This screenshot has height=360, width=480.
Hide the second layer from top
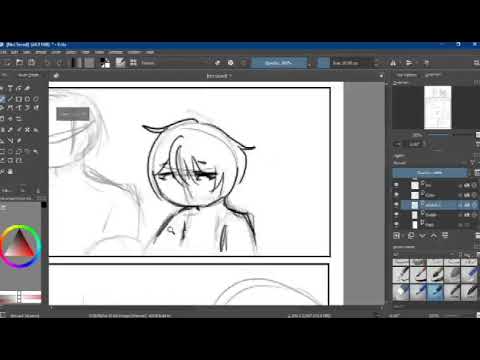[396, 195]
